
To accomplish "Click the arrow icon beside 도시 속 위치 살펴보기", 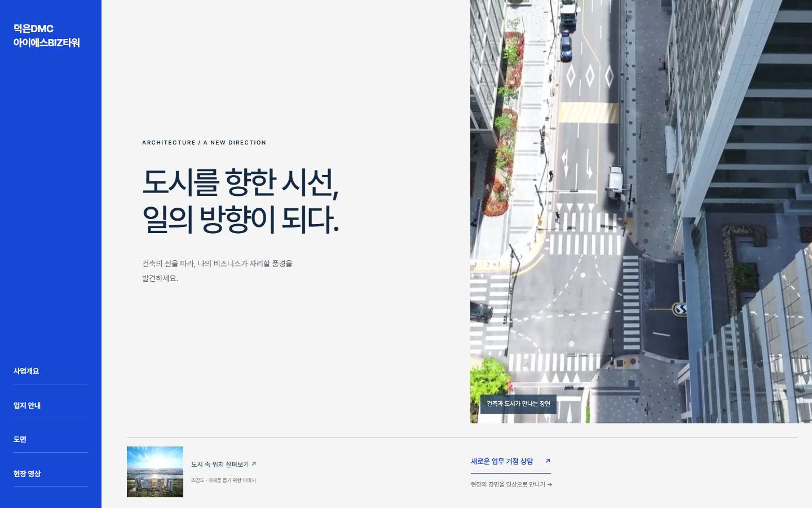I will [x=254, y=464].
